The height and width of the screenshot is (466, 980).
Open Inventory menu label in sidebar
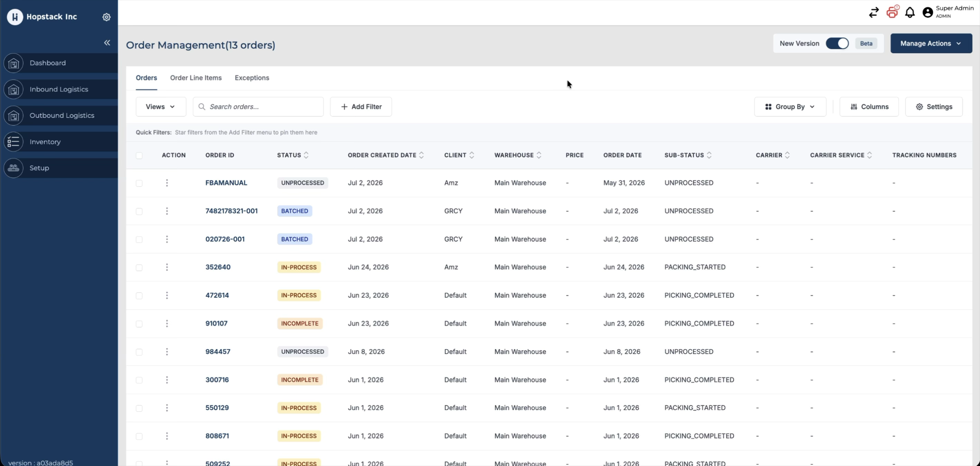(45, 142)
